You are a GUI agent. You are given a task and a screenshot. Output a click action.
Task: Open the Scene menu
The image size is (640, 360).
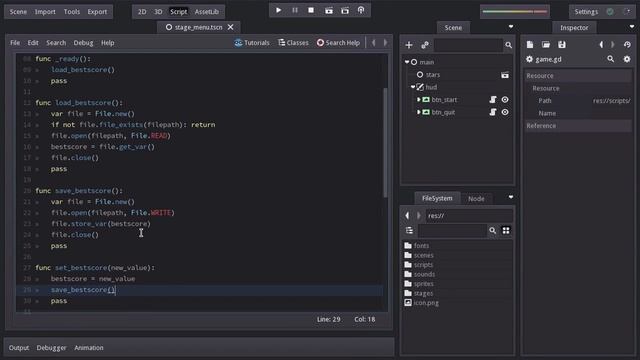click(18, 12)
